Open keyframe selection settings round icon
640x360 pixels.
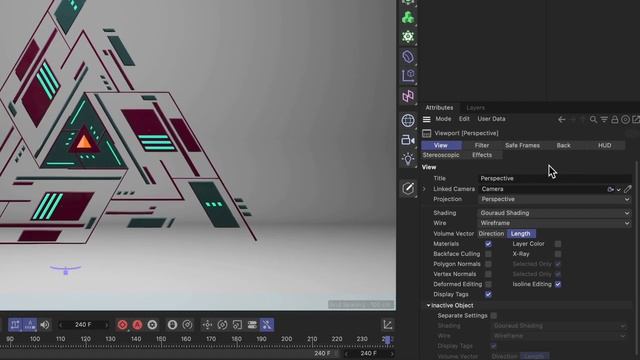coord(152,325)
